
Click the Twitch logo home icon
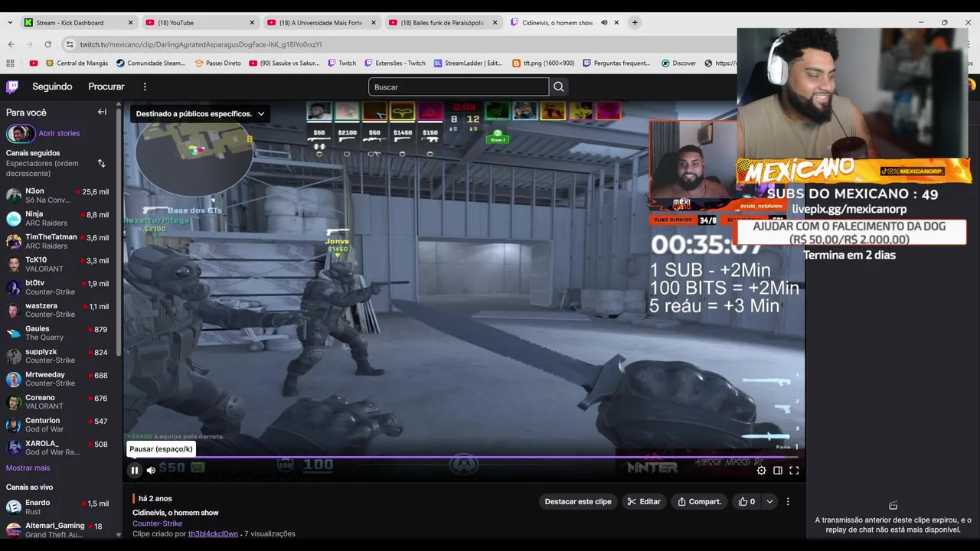(12, 86)
